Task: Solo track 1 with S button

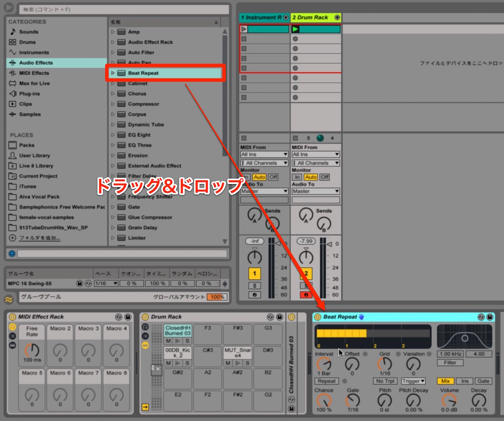Action: tap(254, 286)
